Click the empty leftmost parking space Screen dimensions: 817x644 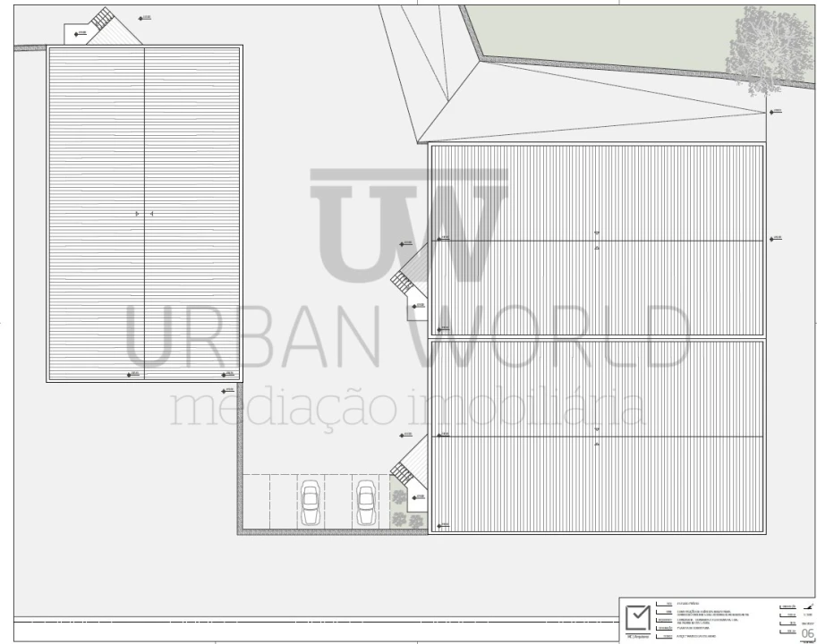point(255,501)
